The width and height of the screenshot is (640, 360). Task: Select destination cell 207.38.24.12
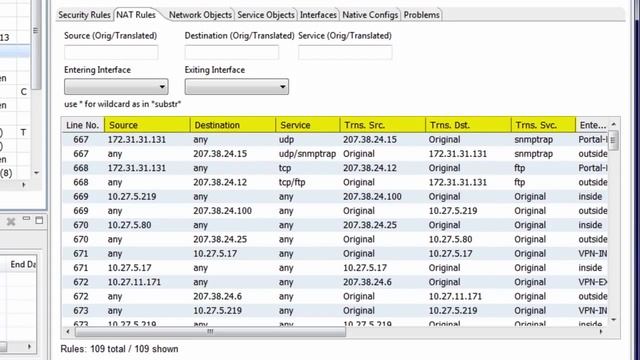[x=220, y=182]
